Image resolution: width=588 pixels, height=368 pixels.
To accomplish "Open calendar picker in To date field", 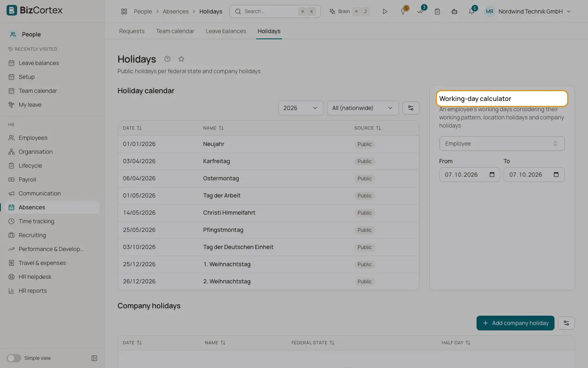I will pyautogui.click(x=556, y=175).
